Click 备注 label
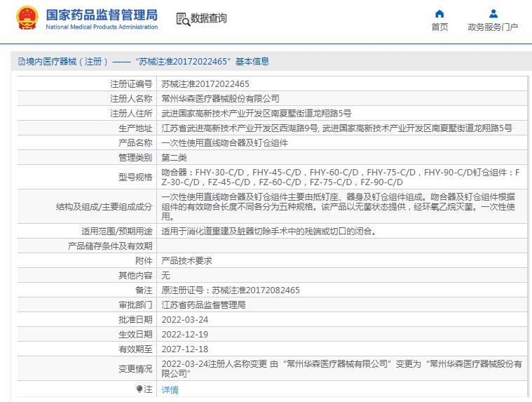The image size is (532, 402). tap(144, 290)
